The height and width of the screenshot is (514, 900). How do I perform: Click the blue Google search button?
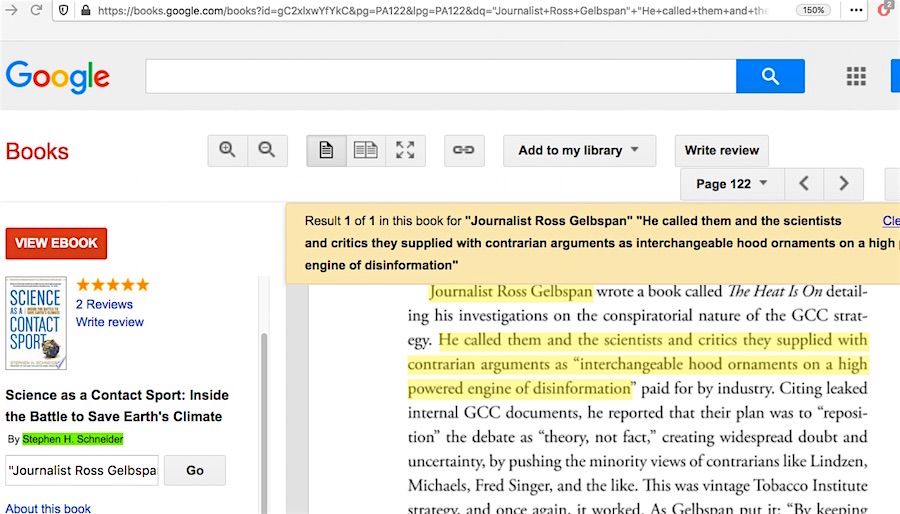click(770, 76)
